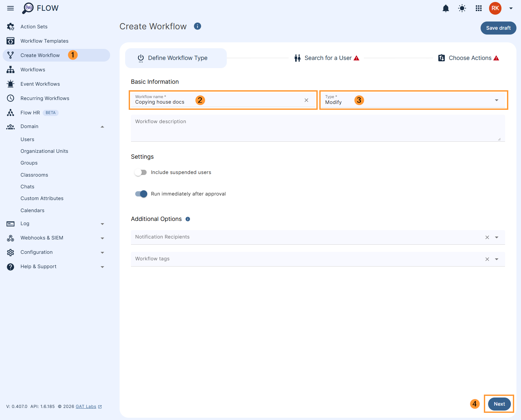Select Chats under Domain

(27, 187)
